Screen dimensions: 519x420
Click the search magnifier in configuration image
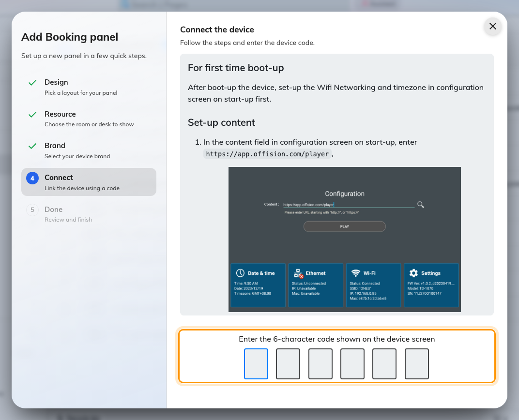coord(420,205)
